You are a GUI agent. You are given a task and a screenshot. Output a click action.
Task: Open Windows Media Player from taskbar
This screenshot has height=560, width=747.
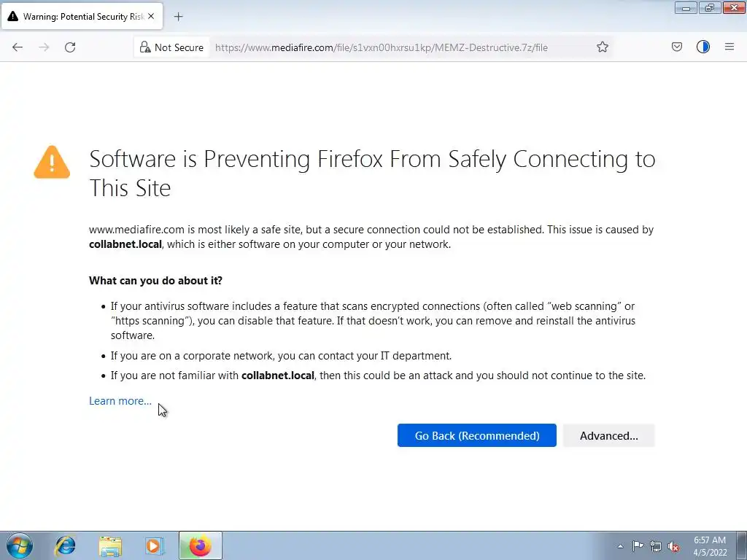point(155,545)
